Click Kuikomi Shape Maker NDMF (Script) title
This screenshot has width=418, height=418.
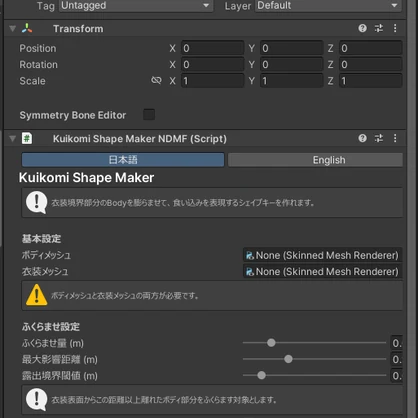coord(140,139)
